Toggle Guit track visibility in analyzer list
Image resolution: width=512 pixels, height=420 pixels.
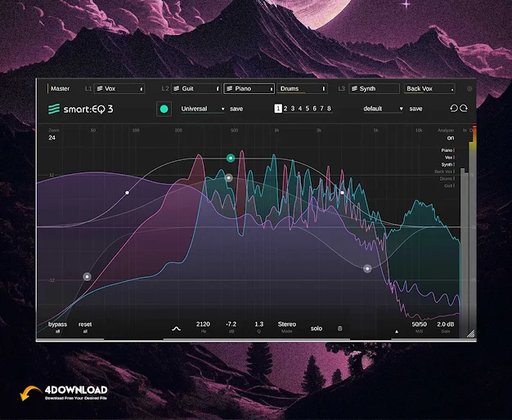point(449,185)
